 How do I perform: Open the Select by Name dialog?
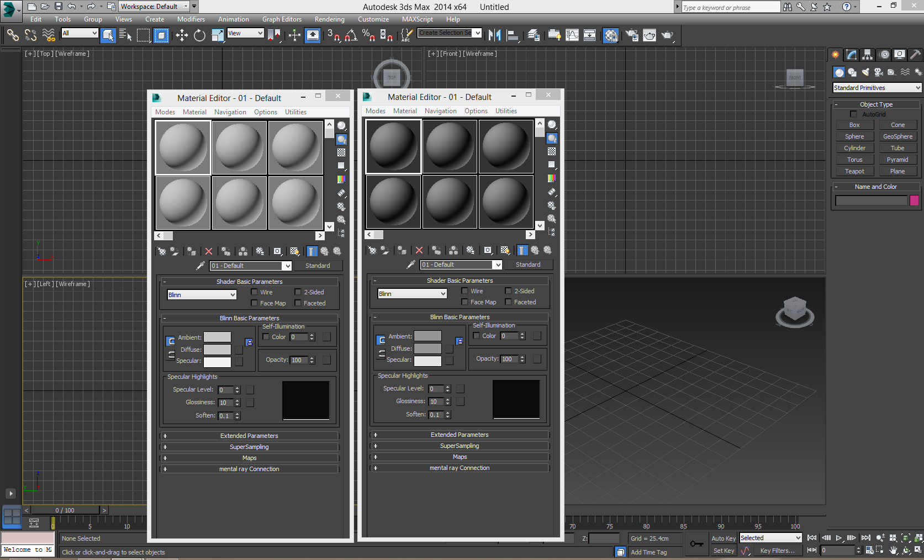[x=126, y=35]
